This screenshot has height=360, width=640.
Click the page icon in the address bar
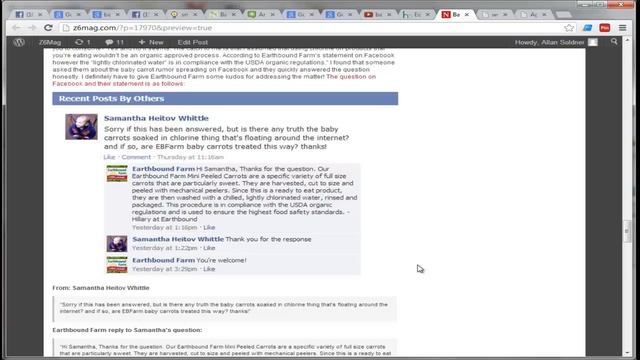[66, 28]
